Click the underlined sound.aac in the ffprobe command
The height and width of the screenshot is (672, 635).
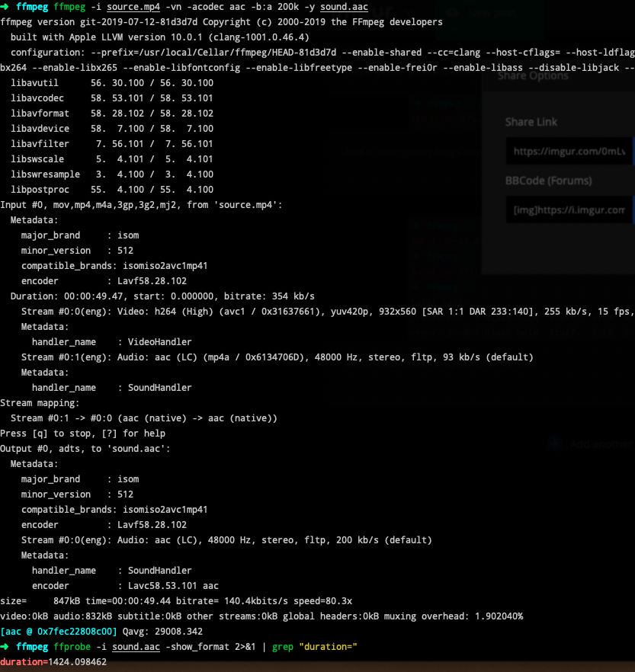(x=136, y=646)
